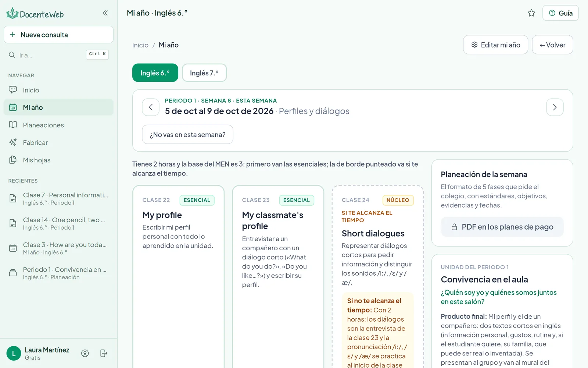
Task: Focus the Ir a... search field
Action: [58, 55]
